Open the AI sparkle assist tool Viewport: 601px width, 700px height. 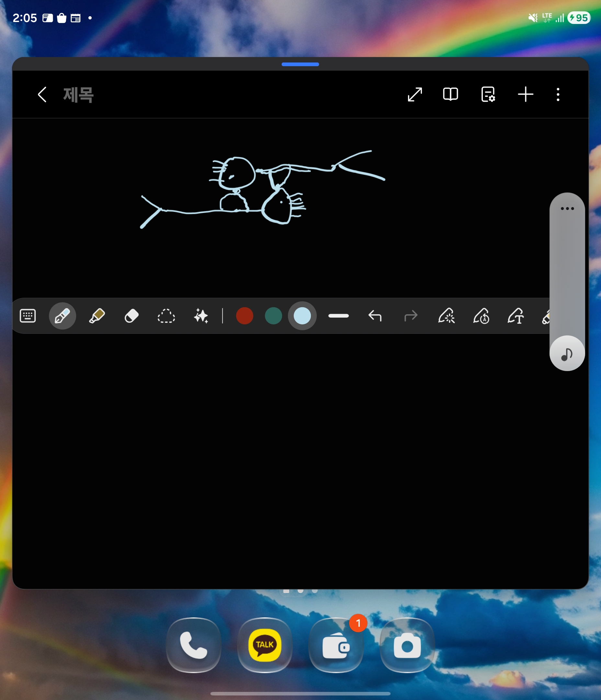point(201,316)
